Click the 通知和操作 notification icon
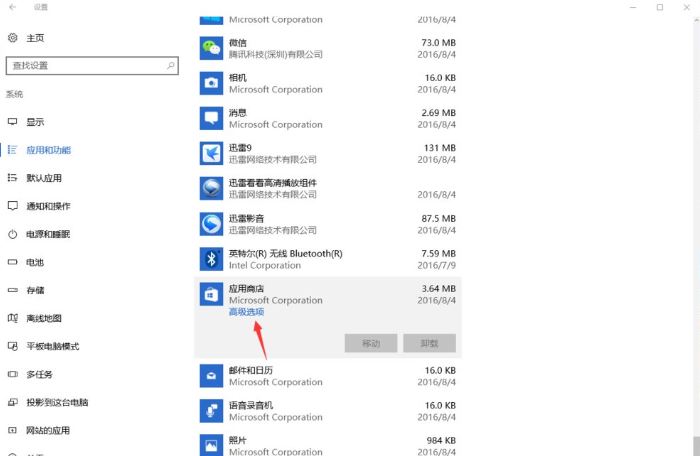700x456 pixels. click(12, 206)
